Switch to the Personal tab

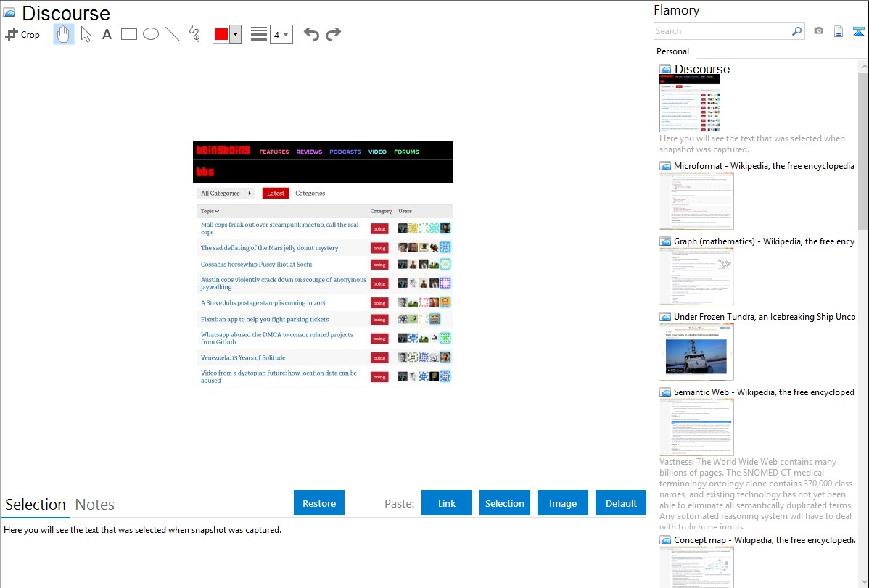click(x=673, y=51)
